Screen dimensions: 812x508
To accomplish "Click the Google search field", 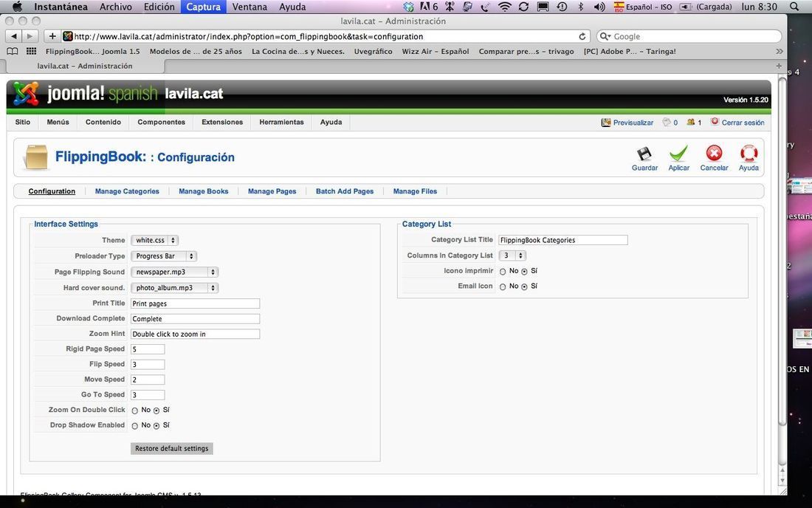I will click(x=689, y=36).
